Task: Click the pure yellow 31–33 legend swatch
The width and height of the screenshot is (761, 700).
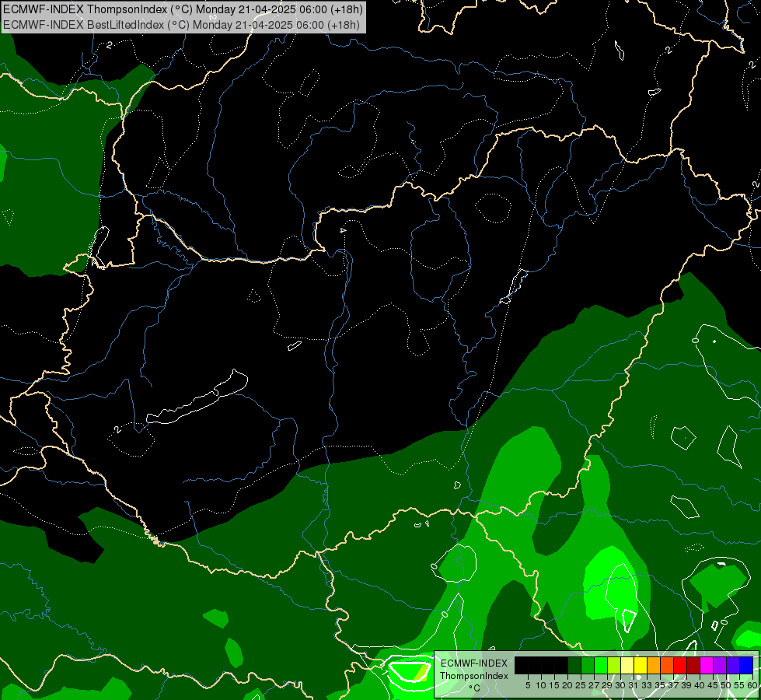Action: click(x=641, y=665)
